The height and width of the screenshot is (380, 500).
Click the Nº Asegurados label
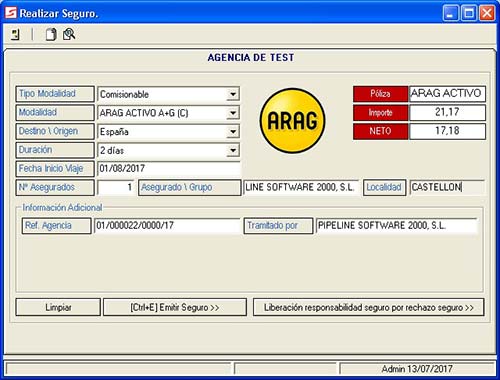tap(55, 187)
